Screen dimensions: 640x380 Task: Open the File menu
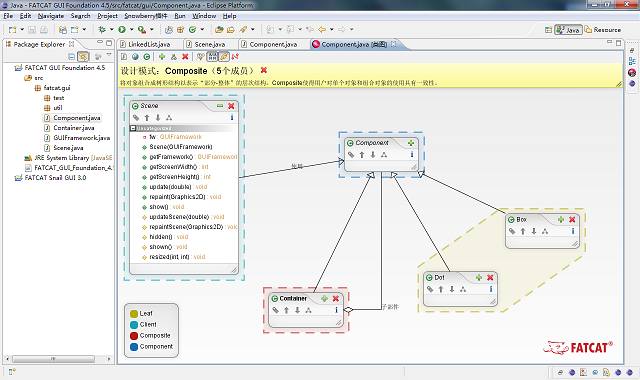click(x=8, y=16)
